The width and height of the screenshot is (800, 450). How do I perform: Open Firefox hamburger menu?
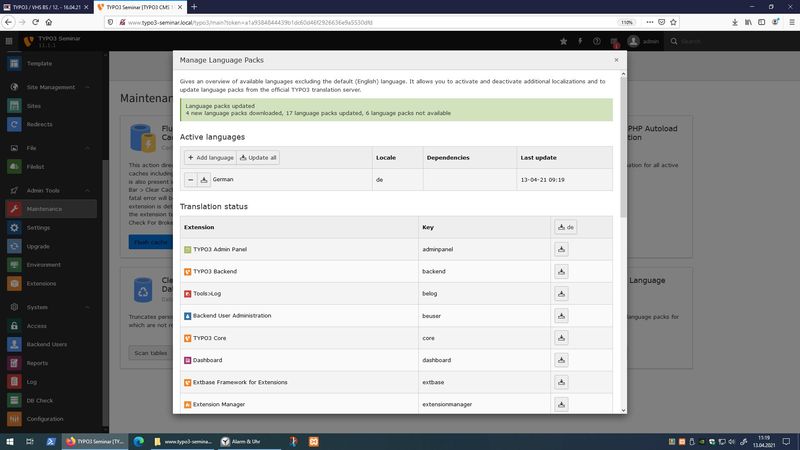click(x=791, y=22)
